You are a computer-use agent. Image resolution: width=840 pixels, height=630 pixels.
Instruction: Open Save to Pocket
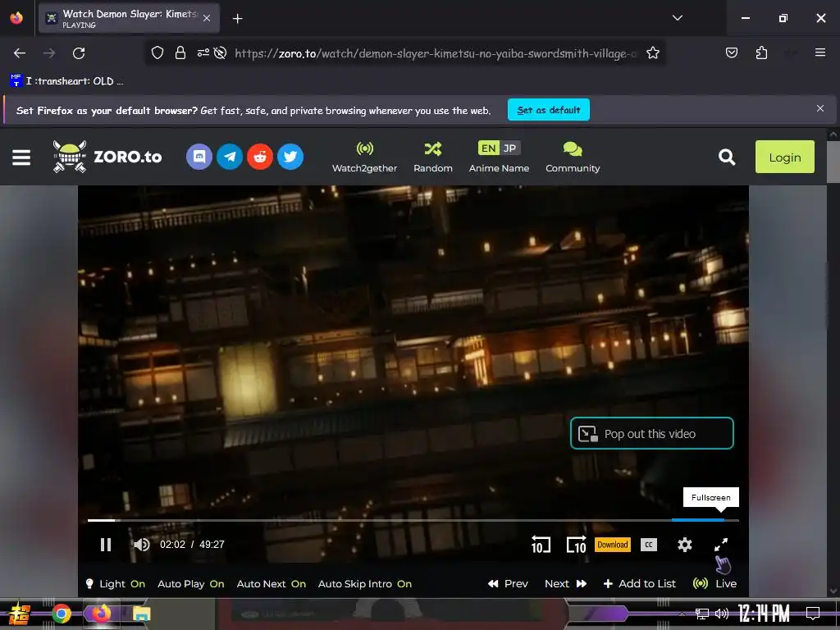tap(731, 52)
